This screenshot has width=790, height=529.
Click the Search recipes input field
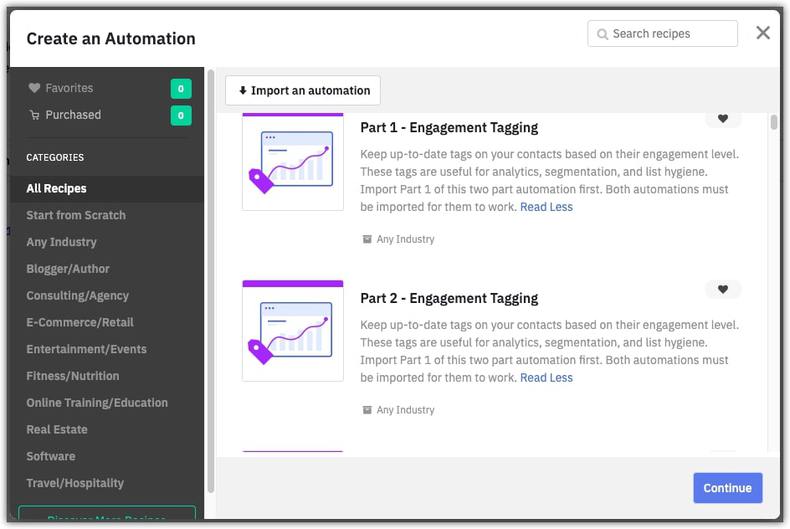662,34
